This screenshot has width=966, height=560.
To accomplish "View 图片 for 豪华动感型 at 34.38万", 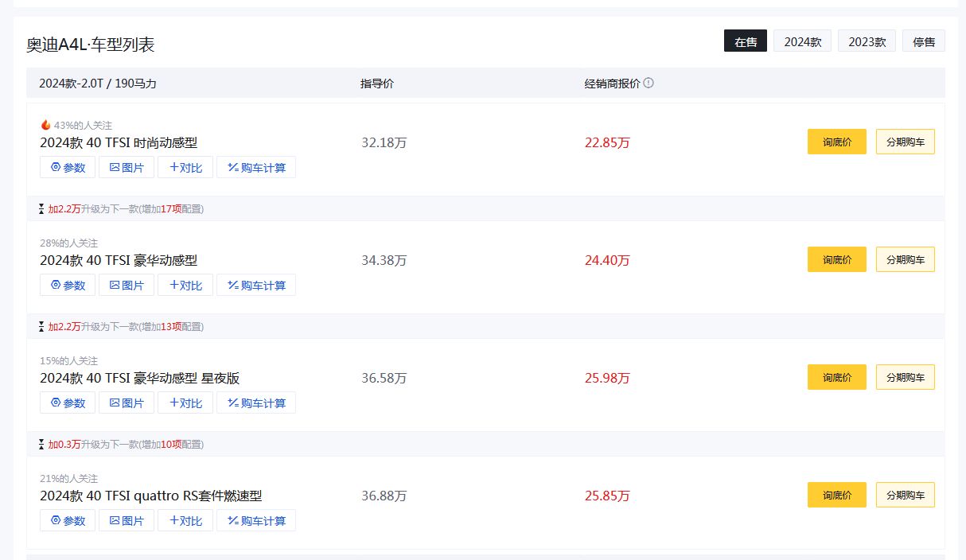I will point(127,285).
